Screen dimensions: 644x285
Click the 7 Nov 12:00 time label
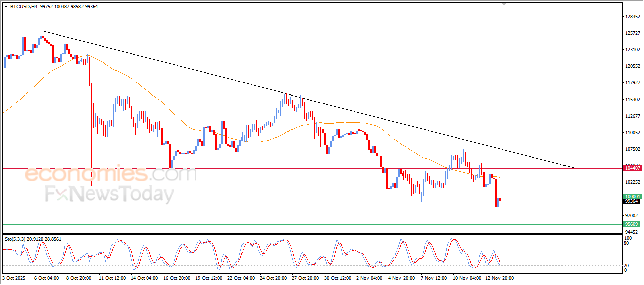(434, 277)
